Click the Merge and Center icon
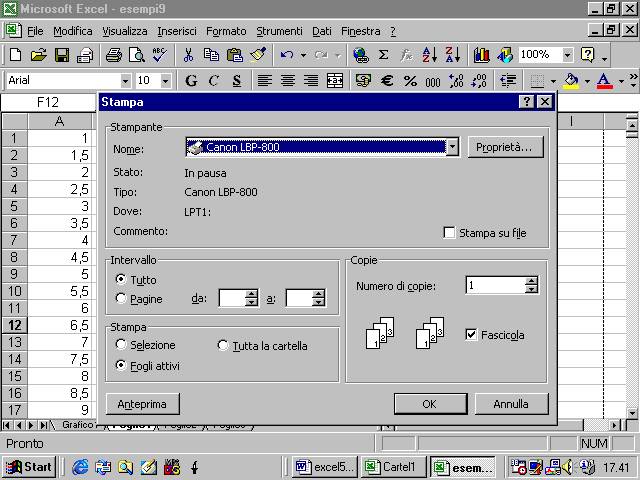Viewport: 640px width, 480px height. tap(335, 81)
